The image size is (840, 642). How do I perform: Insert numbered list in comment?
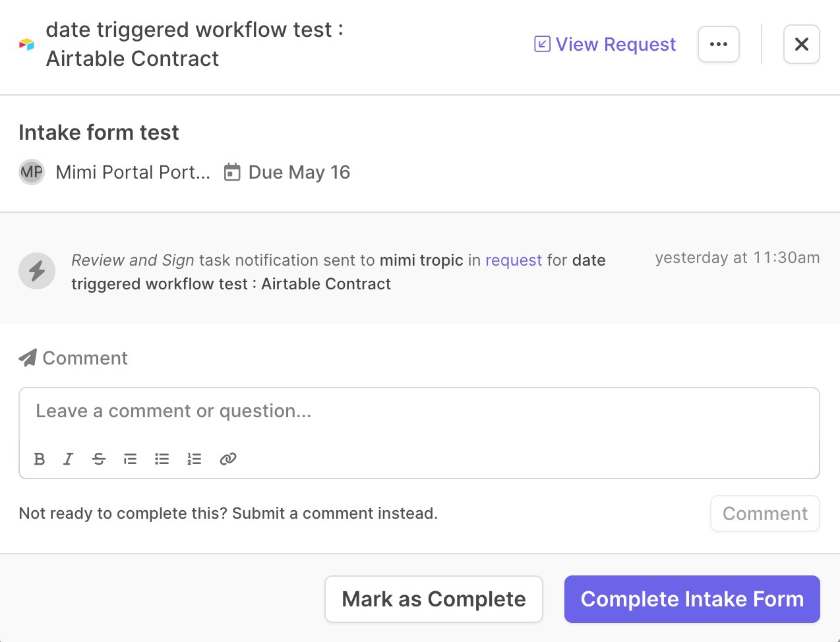click(194, 459)
